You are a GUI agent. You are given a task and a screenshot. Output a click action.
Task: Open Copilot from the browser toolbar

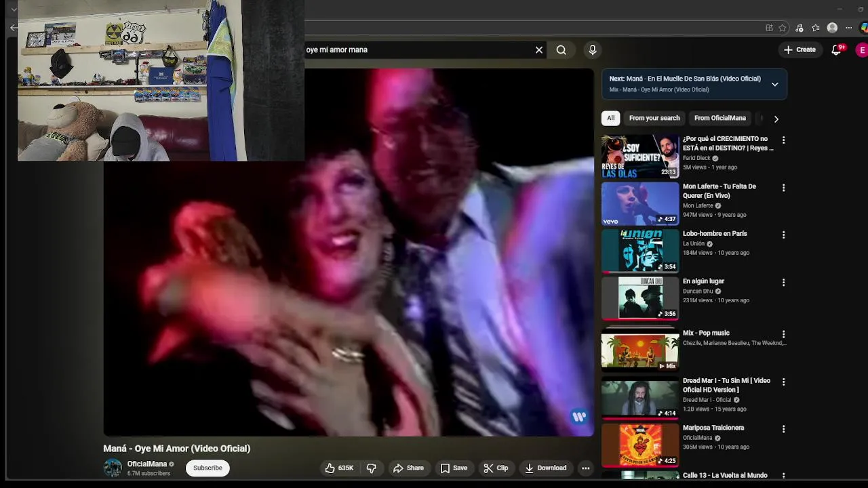(x=864, y=28)
